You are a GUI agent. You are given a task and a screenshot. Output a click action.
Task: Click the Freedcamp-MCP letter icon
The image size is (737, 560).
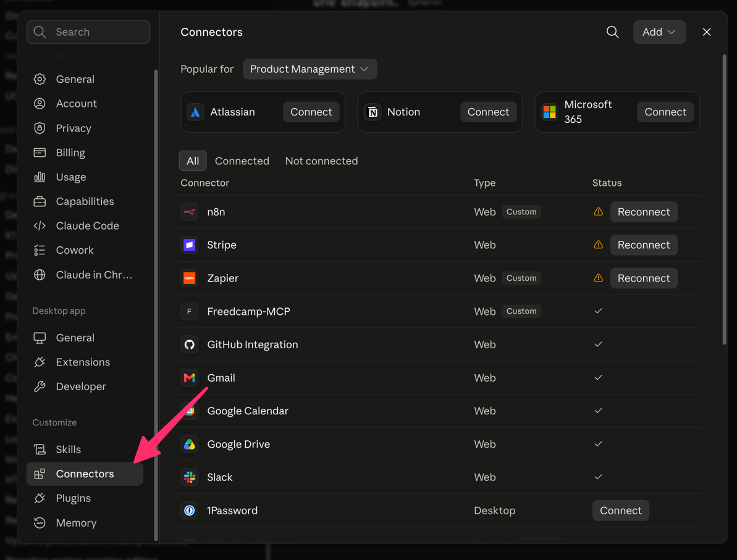[x=190, y=311]
